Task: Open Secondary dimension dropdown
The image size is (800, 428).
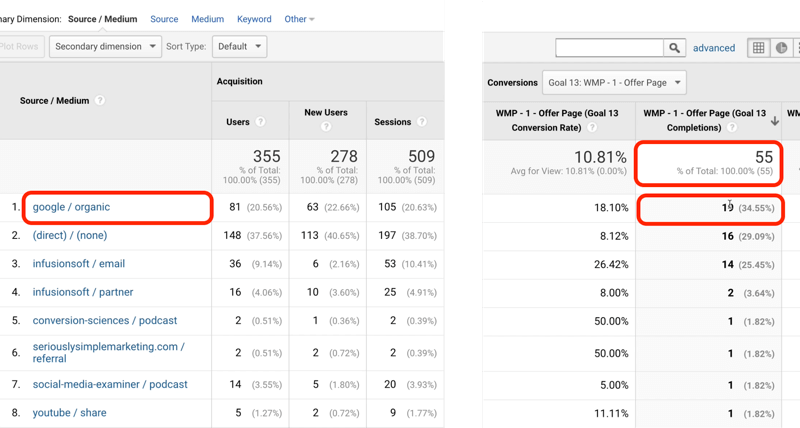Action: (x=106, y=46)
